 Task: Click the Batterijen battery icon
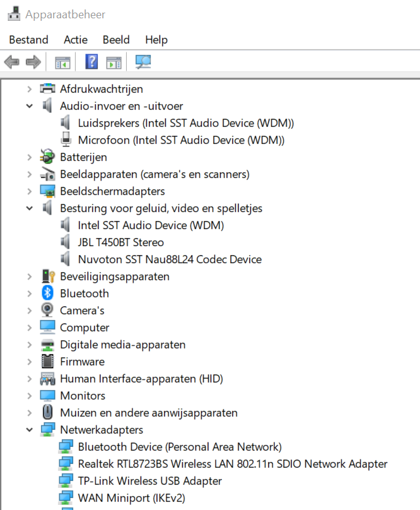[x=48, y=157]
